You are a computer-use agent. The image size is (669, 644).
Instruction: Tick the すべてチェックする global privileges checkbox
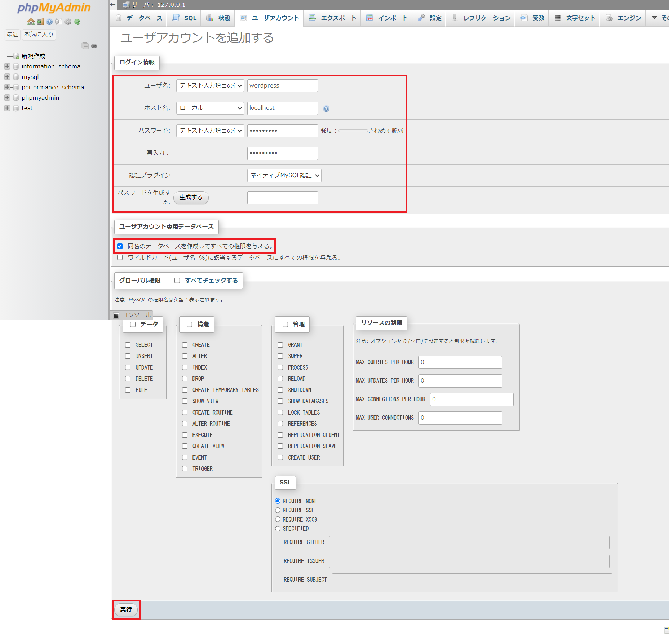(177, 281)
